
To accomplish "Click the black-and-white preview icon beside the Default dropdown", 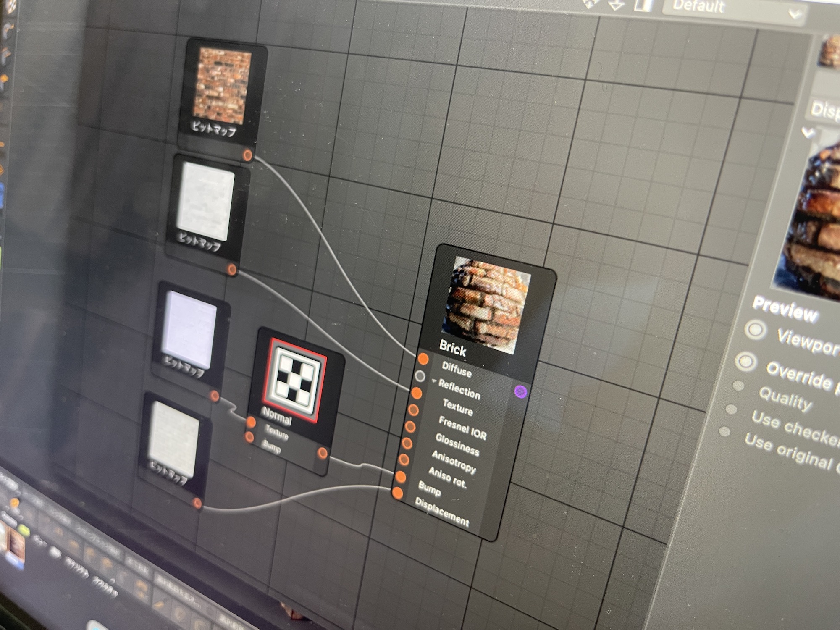I will pos(643,5).
